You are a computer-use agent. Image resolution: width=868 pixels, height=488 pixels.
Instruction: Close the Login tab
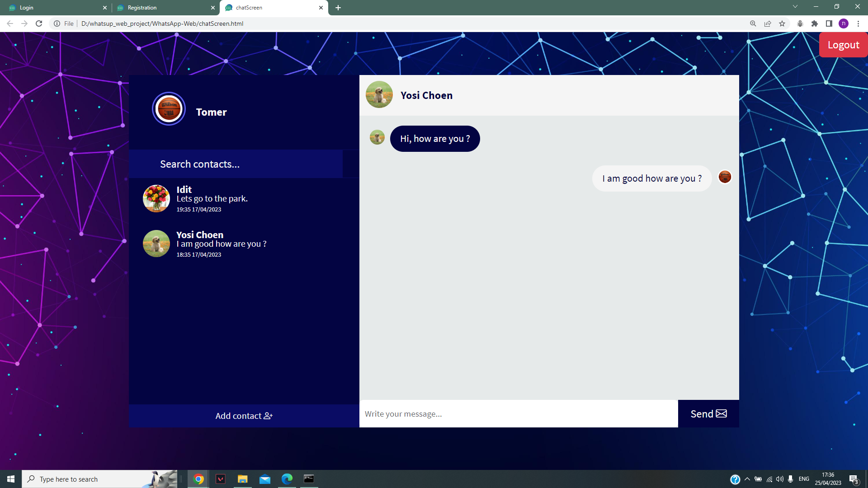[x=105, y=8]
